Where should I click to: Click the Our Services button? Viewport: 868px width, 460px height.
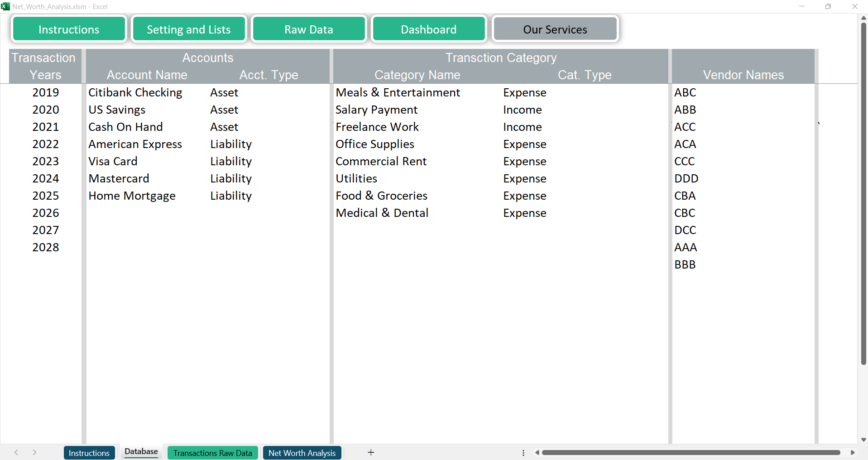[555, 29]
